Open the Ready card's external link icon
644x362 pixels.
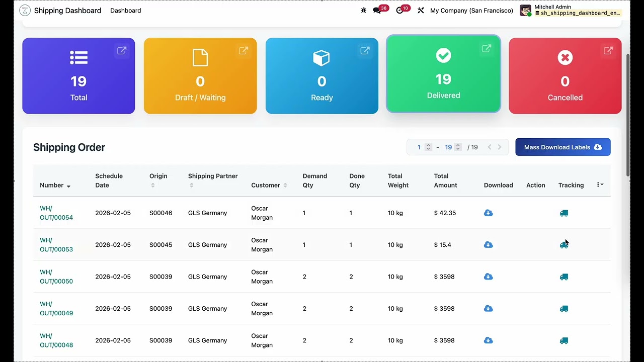(365, 51)
